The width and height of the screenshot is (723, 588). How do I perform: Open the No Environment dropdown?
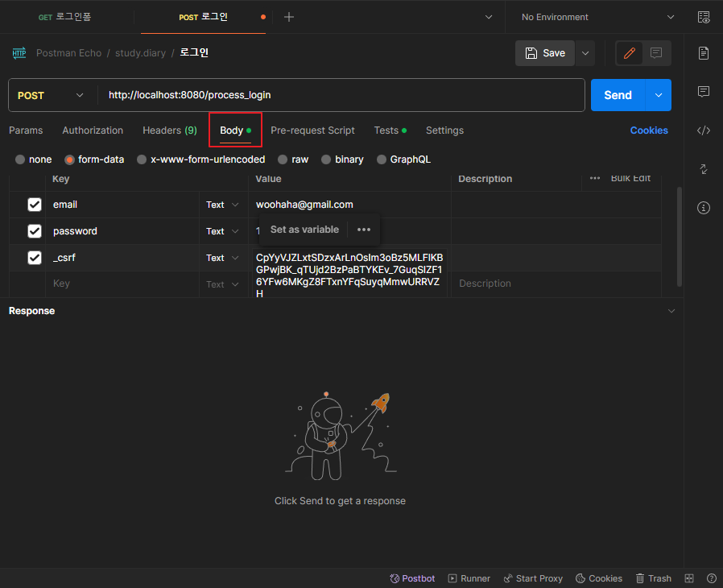(x=597, y=17)
